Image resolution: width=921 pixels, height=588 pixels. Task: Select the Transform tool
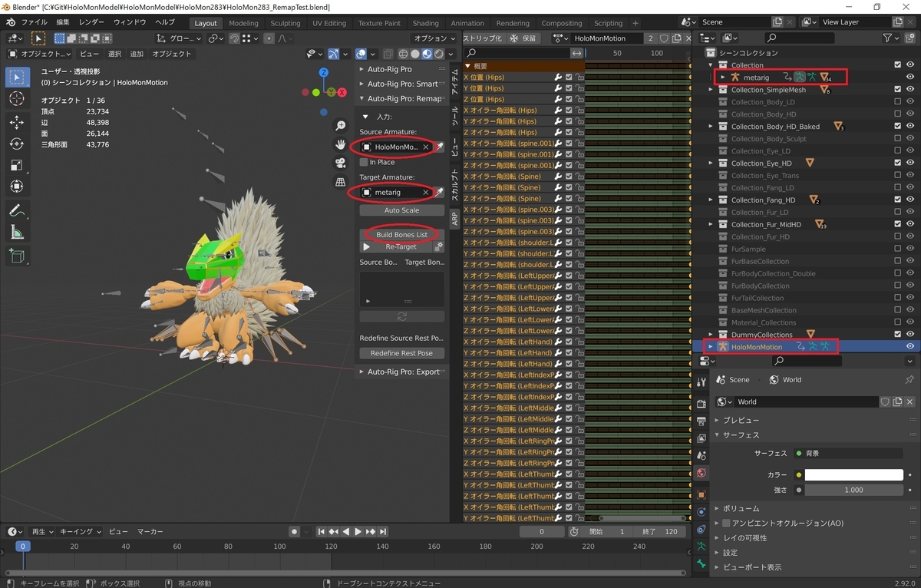coord(18,187)
